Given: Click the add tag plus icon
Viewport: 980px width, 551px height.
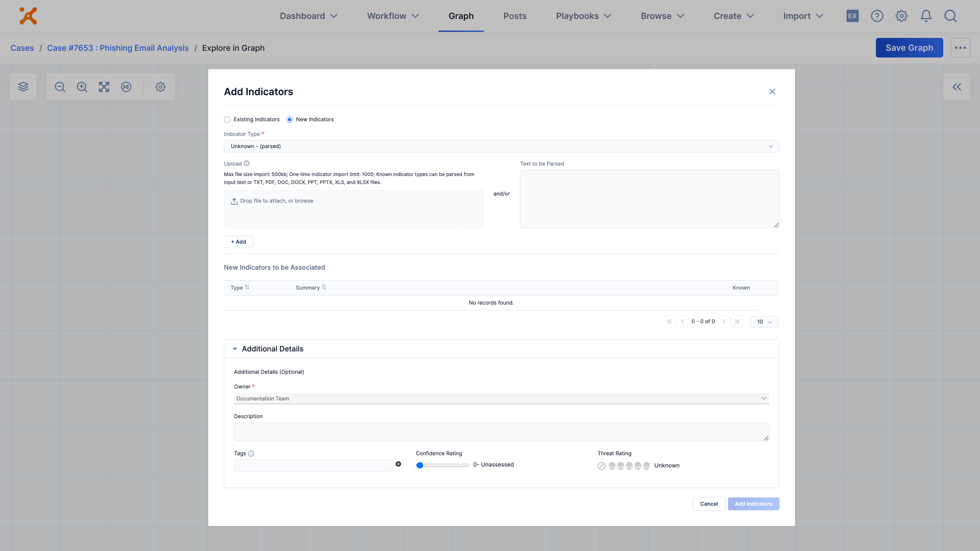Looking at the screenshot, I should pyautogui.click(x=398, y=464).
